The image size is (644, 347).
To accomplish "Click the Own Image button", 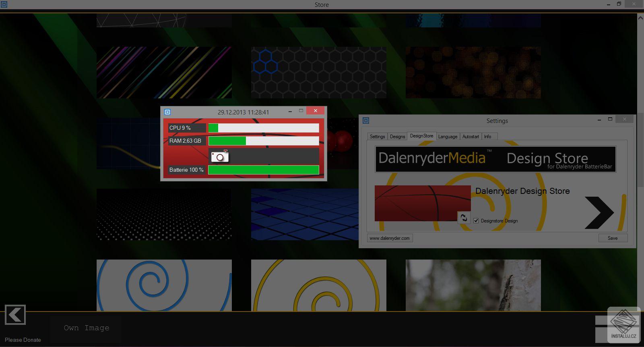I will [86, 328].
